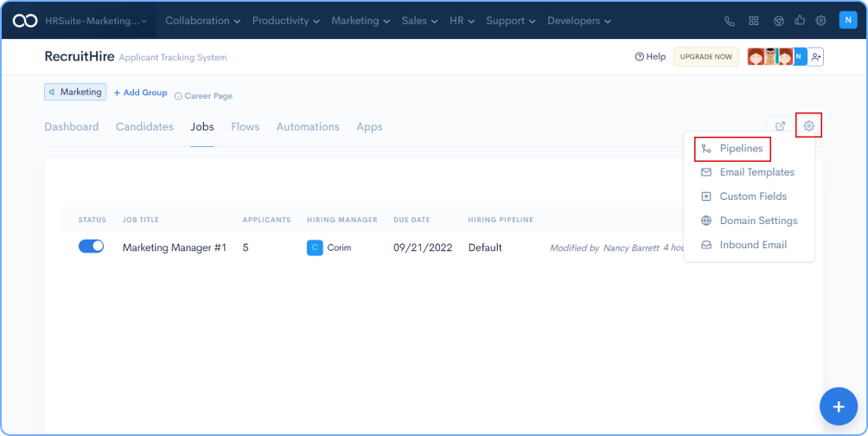Screen dimensions: 868x436
Task: Choose Email Templates in settings menu
Action: pos(756,172)
